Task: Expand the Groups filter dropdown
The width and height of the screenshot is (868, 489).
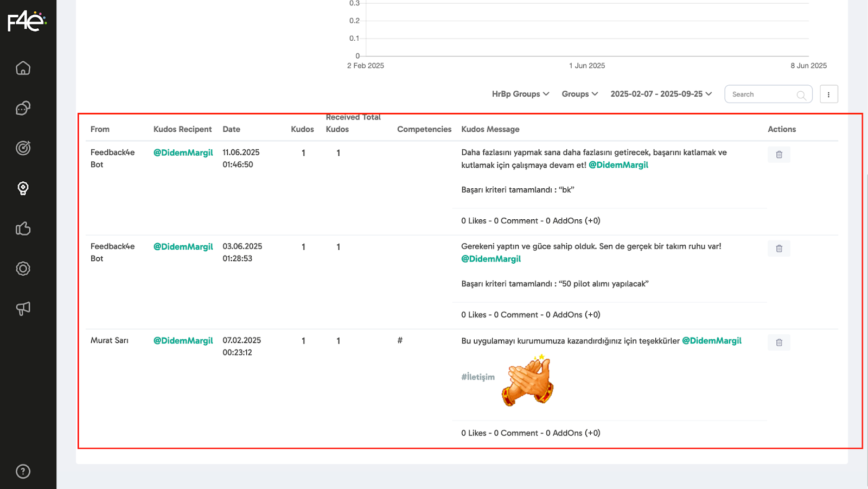Action: coord(579,94)
